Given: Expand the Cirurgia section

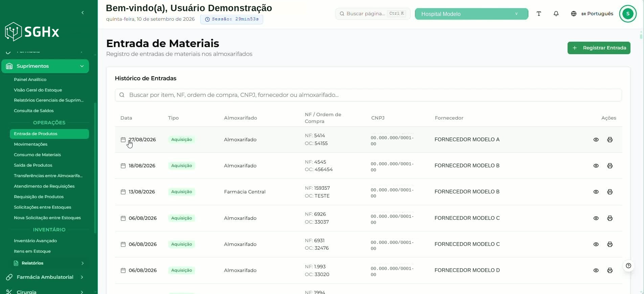Looking at the screenshot, I should pos(45,291).
